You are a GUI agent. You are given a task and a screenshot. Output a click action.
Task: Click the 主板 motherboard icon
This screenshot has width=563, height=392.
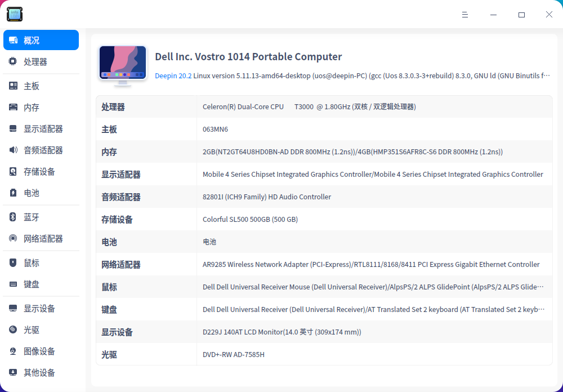13,86
